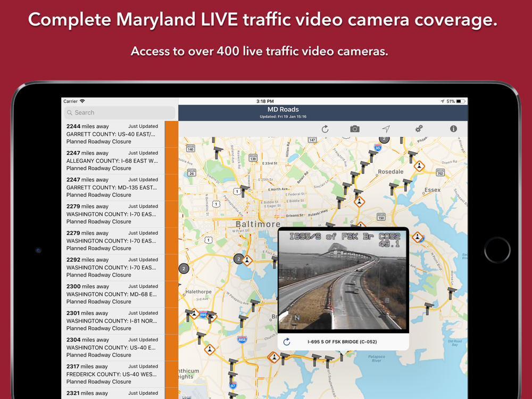Image resolution: width=532 pixels, height=399 pixels.
Task: Tap the Rosedale label on the map
Action: pos(390,172)
